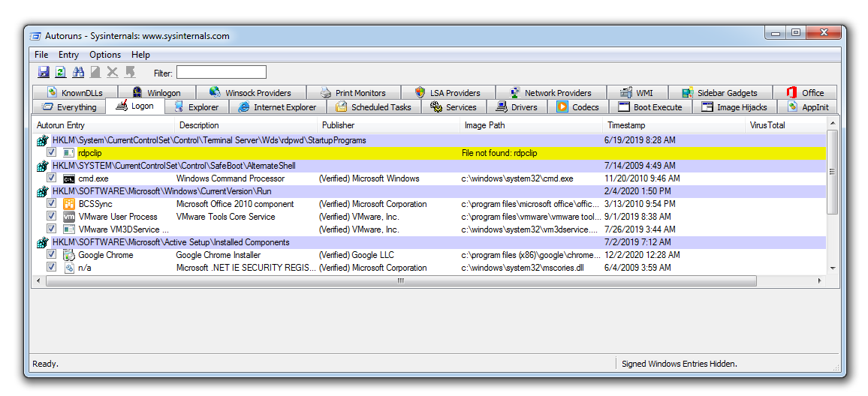Open the Print Monitors tab
This screenshot has height=396, width=868.
click(x=353, y=93)
